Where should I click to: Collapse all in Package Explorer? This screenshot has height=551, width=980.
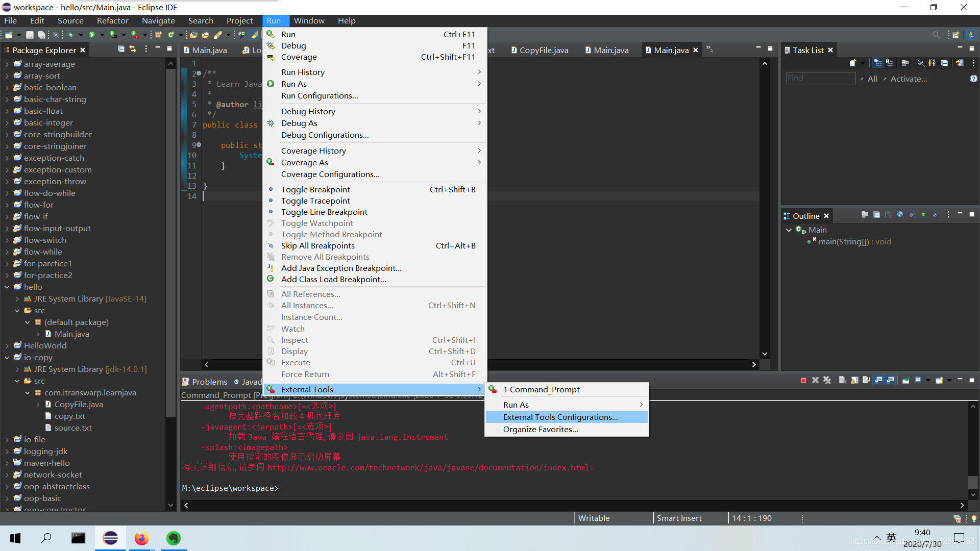tap(121, 49)
